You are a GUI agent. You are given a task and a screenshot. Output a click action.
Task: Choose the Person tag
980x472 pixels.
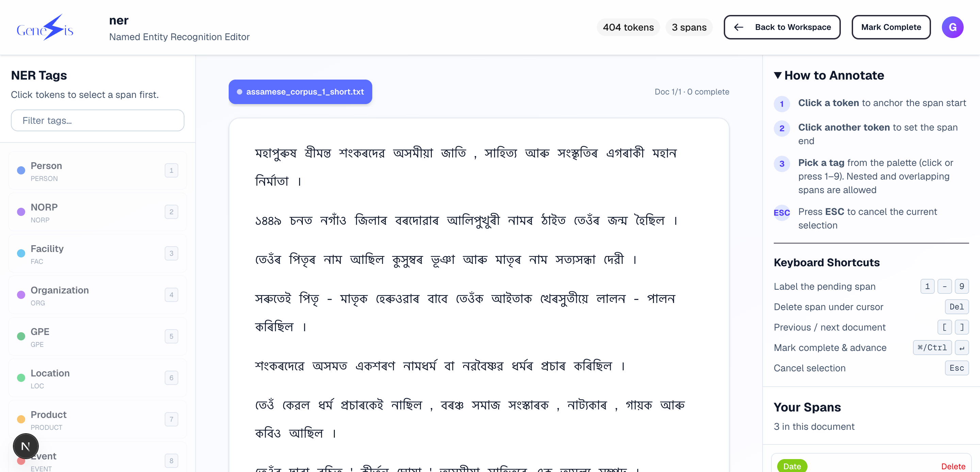97,170
